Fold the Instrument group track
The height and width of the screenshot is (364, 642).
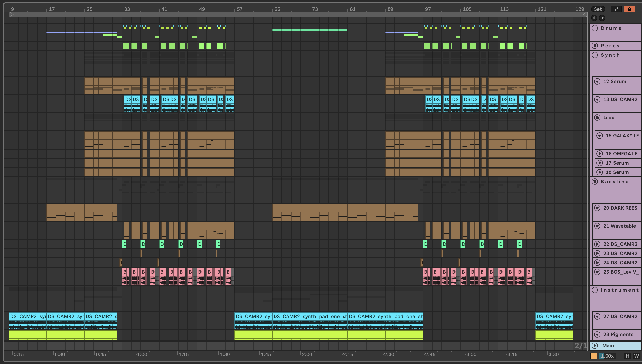pyautogui.click(x=595, y=290)
